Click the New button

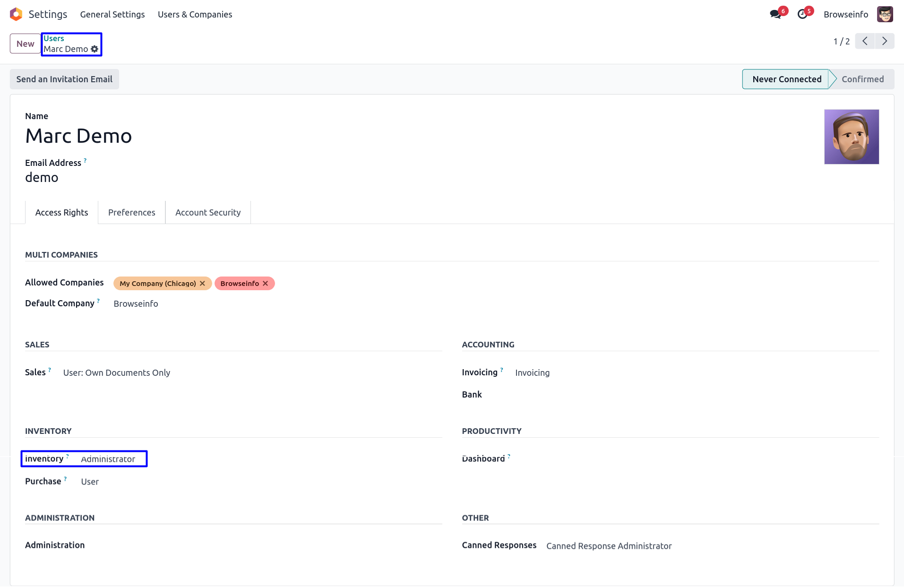(26, 44)
